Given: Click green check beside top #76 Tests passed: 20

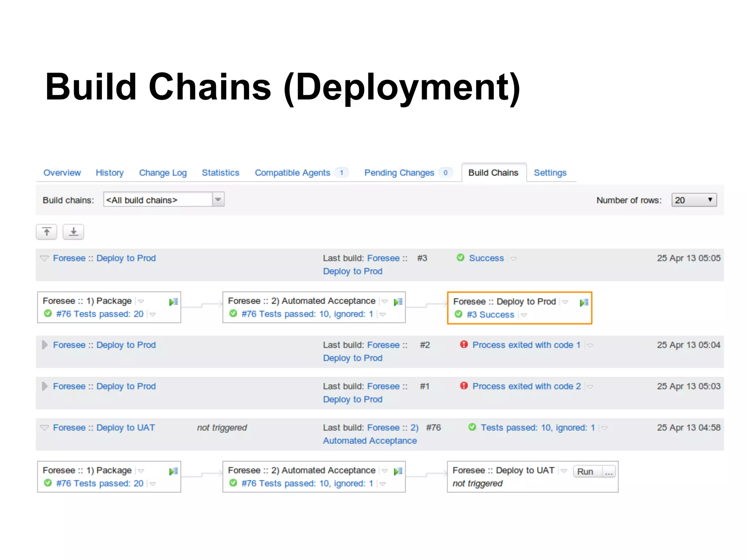Looking at the screenshot, I should pos(48,314).
